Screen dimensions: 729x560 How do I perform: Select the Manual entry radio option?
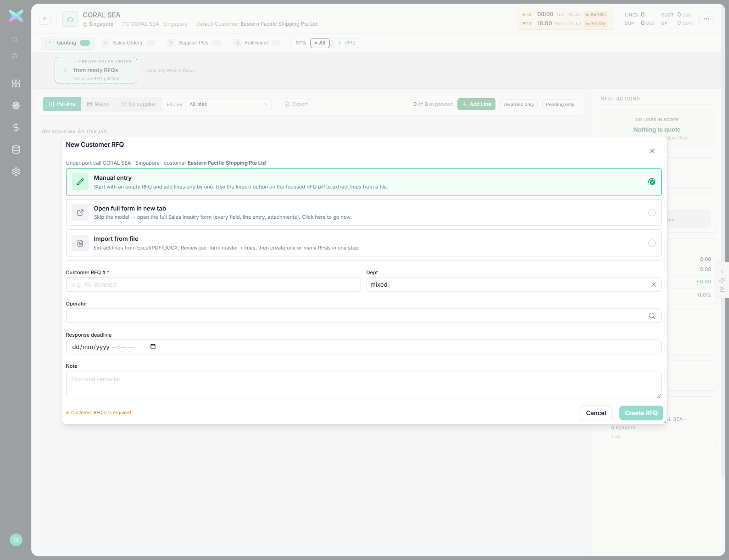pos(652,182)
